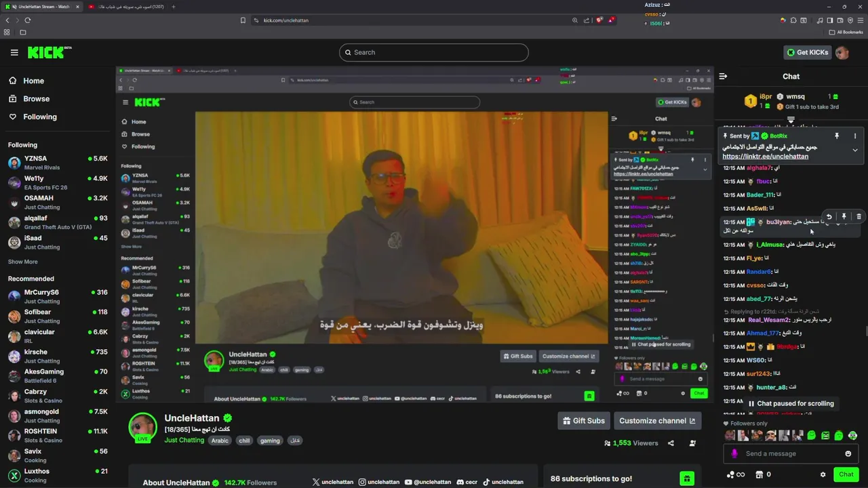
Task: Open Customize channel
Action: point(657,421)
